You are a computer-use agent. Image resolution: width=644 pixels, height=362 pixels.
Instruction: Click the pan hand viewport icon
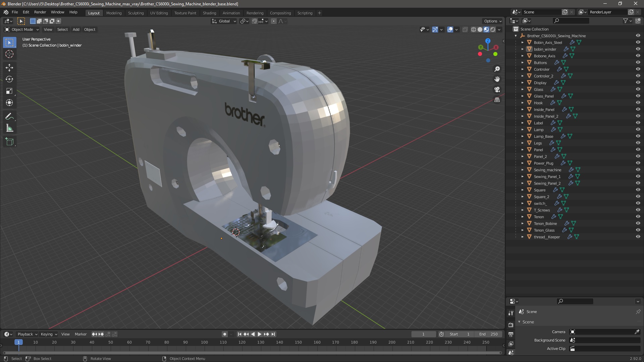(497, 79)
